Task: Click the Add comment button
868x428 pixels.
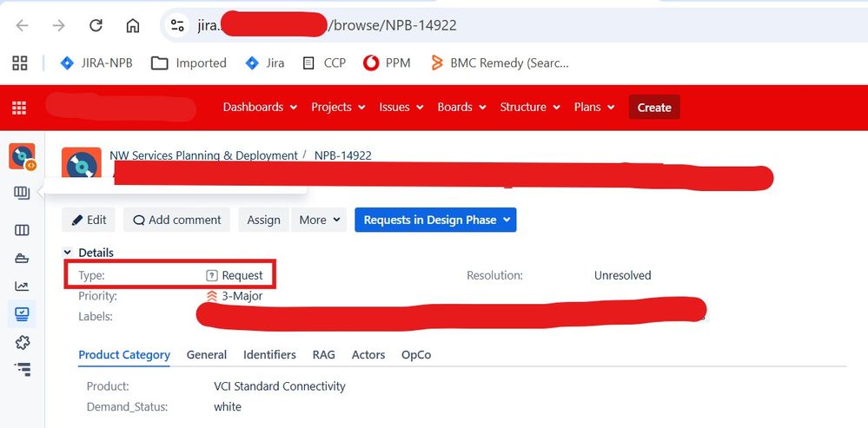Action: pyautogui.click(x=176, y=220)
